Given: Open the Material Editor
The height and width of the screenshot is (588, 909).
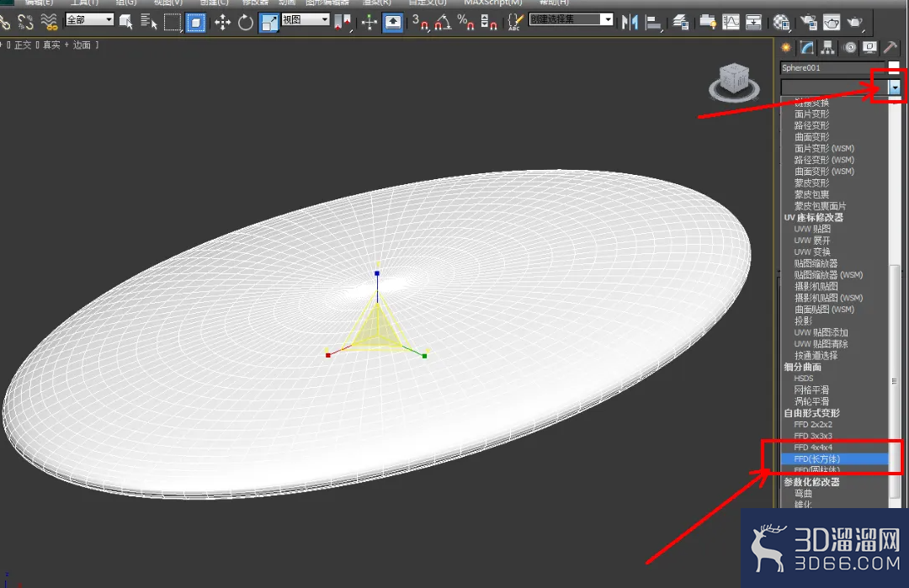Looking at the screenshot, I should 781,23.
